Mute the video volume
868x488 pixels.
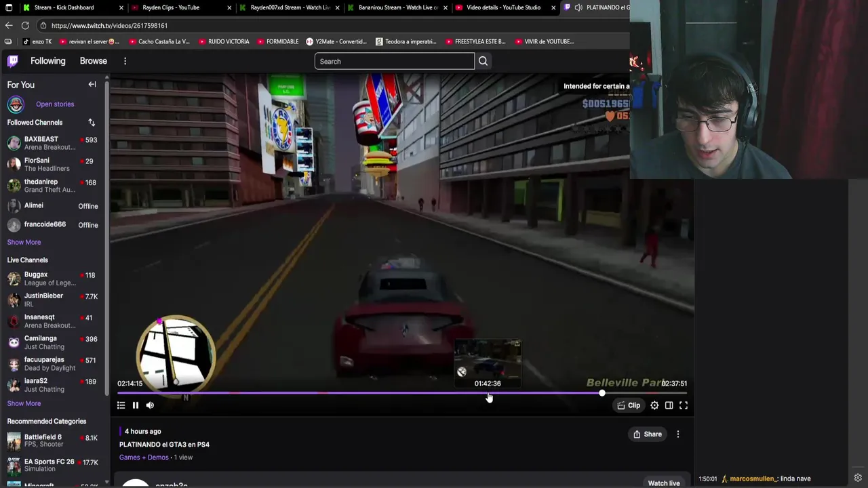click(150, 405)
